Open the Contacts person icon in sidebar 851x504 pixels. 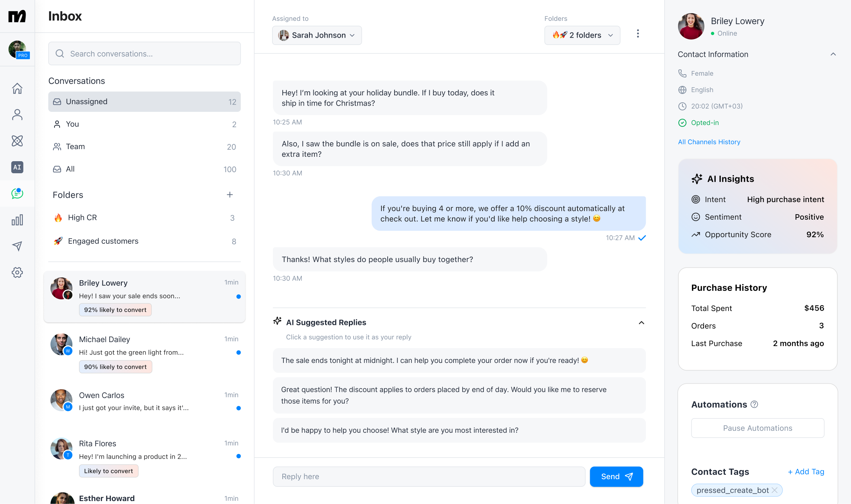pos(17,114)
